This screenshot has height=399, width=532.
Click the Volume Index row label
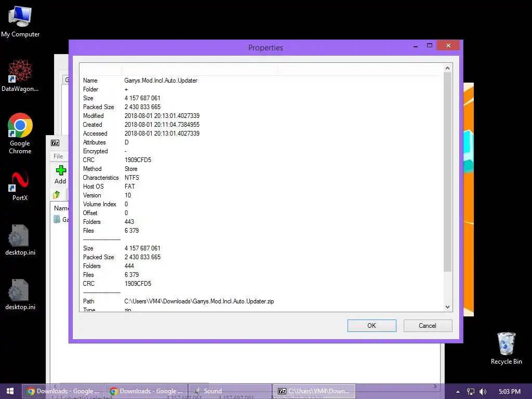(x=100, y=204)
